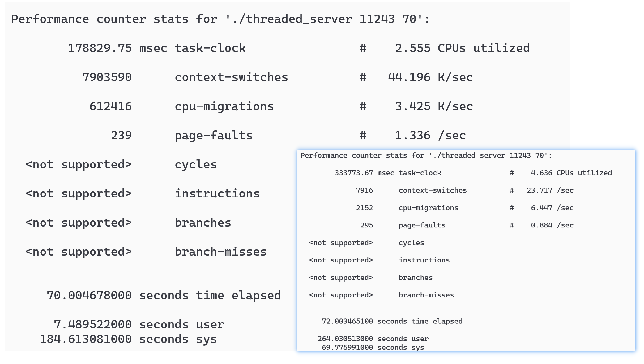
Task: Click the '7.489522000 seconds user' line
Action: pyautogui.click(x=139, y=325)
